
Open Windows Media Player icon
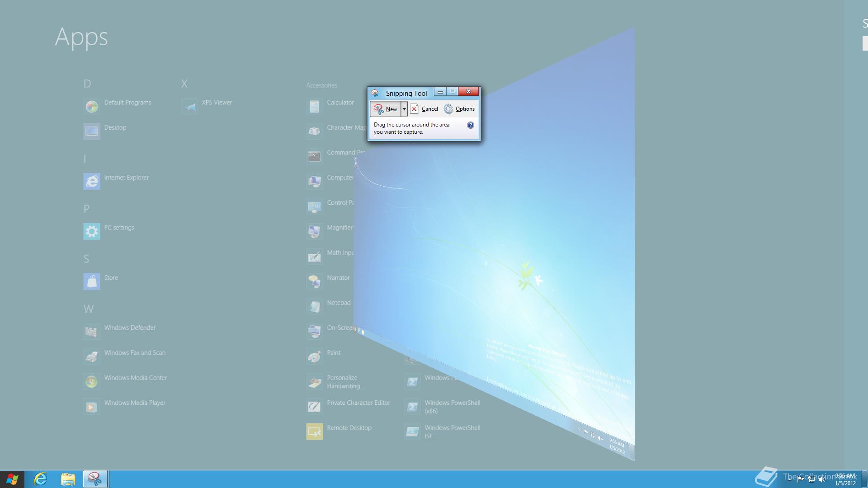(x=92, y=407)
